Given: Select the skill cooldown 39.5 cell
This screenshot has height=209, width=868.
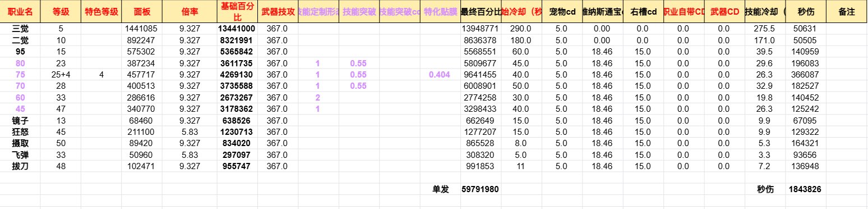Looking at the screenshot, I should click(x=765, y=51).
